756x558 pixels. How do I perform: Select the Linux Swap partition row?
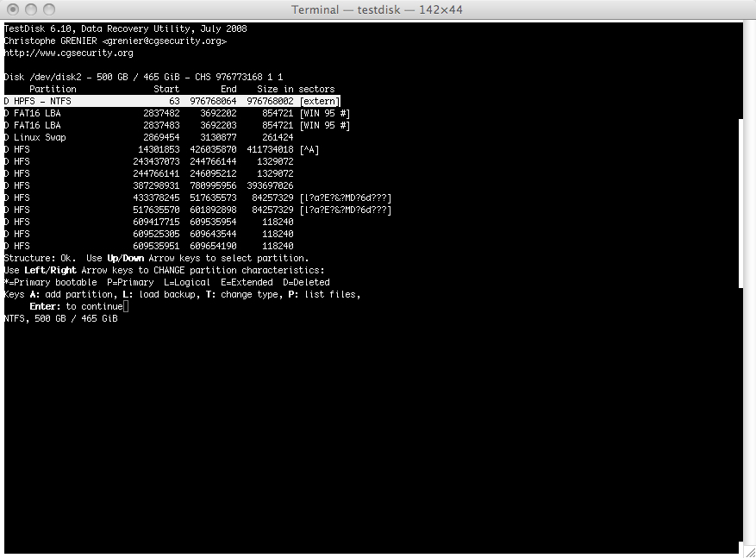(x=148, y=137)
